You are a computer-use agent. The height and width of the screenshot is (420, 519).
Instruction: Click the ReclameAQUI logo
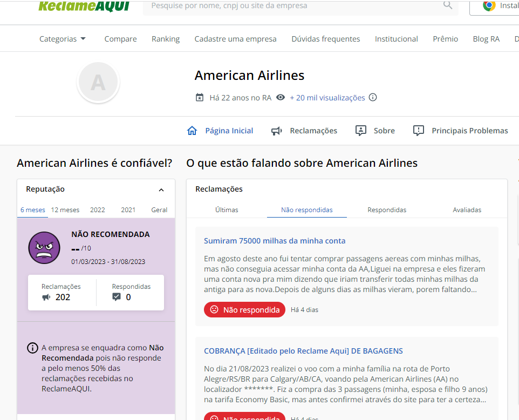[84, 5]
